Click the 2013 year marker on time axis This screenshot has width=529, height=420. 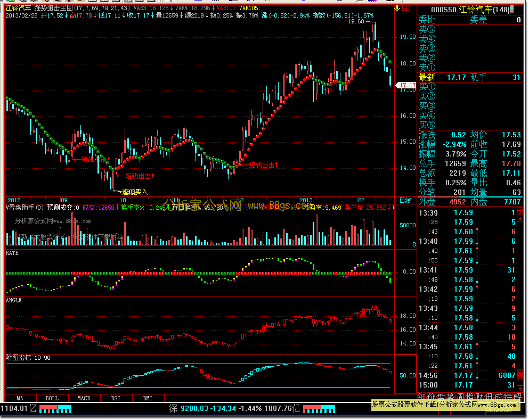306,200
